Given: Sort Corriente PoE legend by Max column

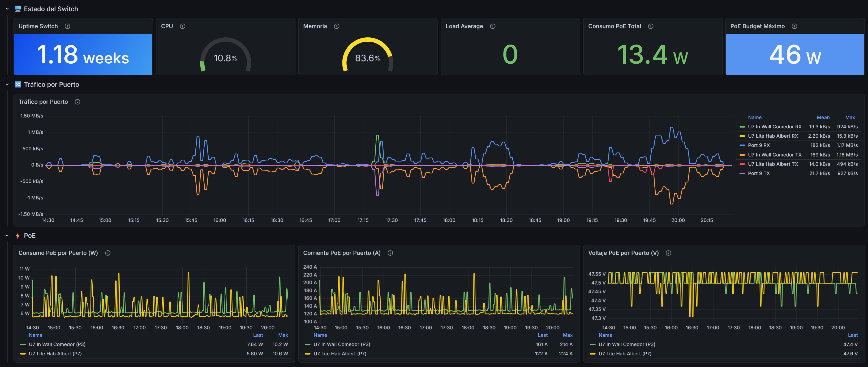Looking at the screenshot, I should click(x=568, y=335).
